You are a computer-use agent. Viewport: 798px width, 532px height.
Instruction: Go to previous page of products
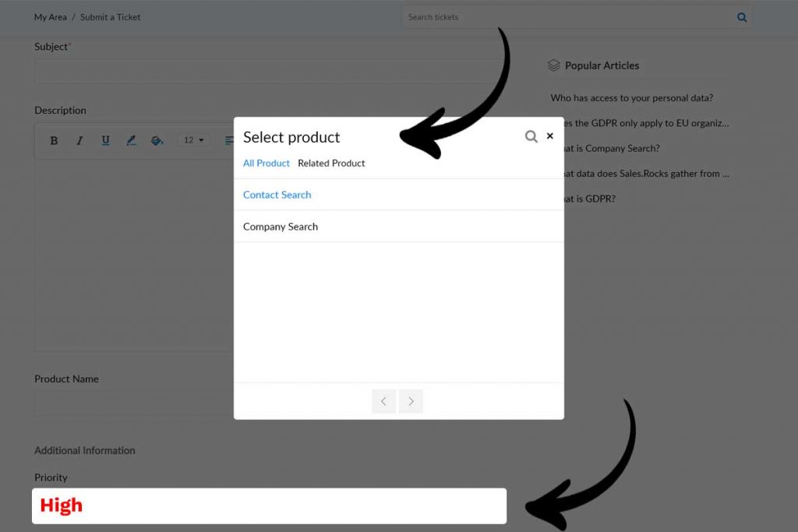pos(383,402)
